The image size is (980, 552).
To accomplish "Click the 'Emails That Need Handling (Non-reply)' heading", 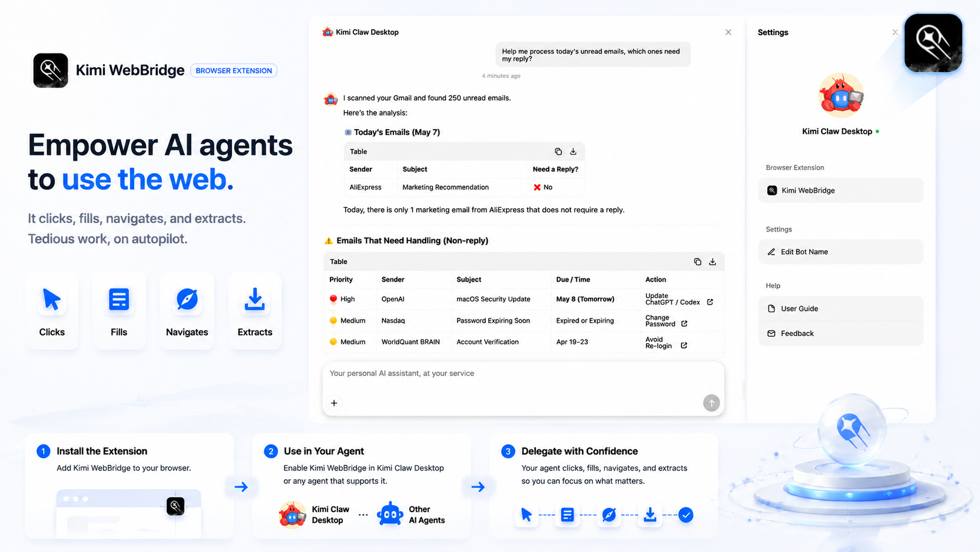I will (412, 241).
